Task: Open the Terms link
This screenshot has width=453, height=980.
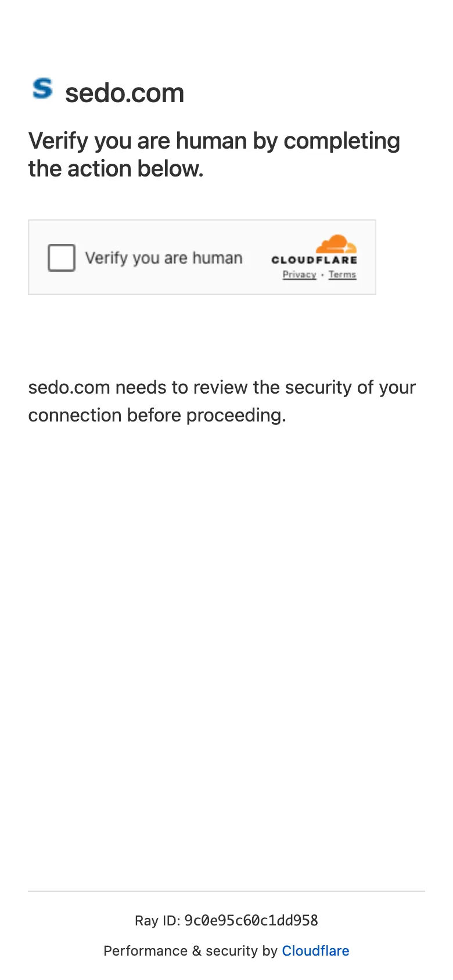Action: pos(342,275)
